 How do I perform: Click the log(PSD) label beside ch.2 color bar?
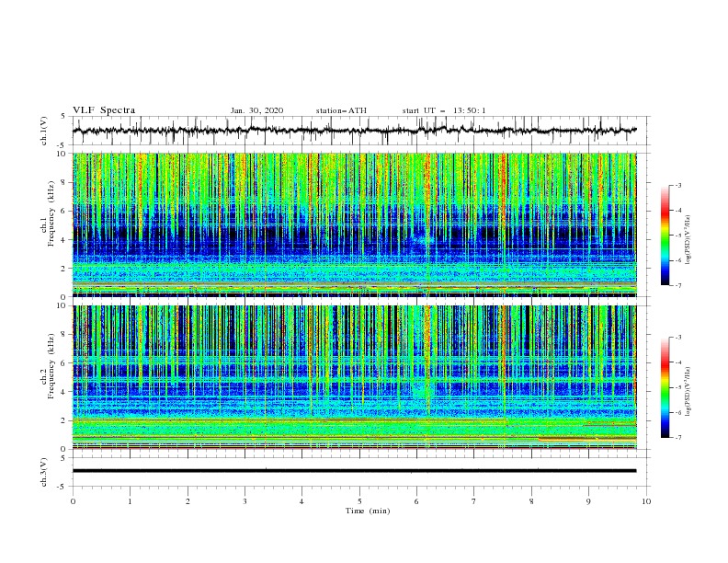click(x=688, y=392)
